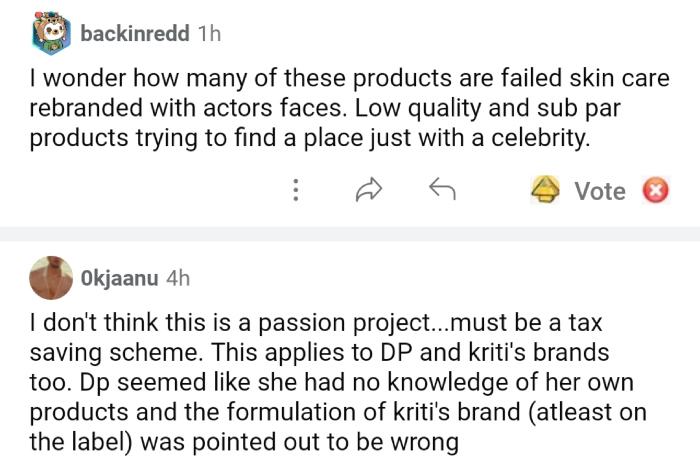700x470 pixels.
Task: Downvote the comment with the red X
Action: 655,190
